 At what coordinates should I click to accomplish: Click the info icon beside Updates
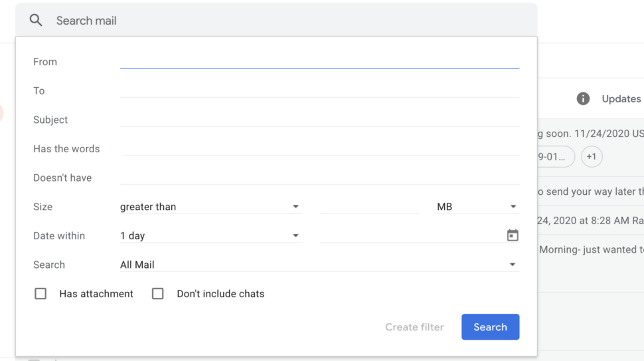583,98
